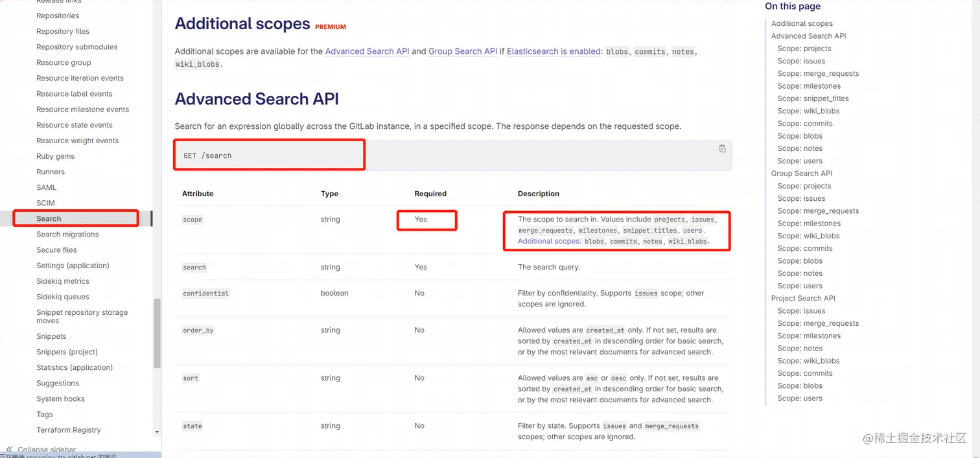Click the Elasticsearch is enabled link
The image size is (980, 458).
point(554,51)
